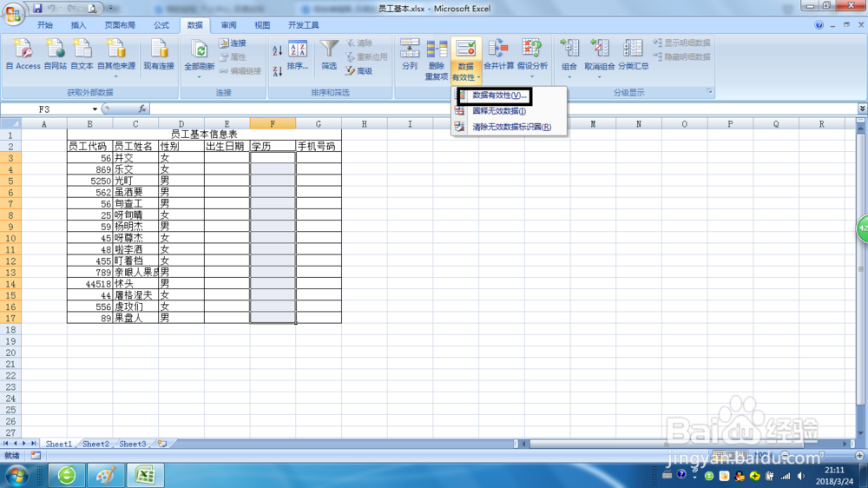
Task: Select row 10 header
Action: click(x=10, y=238)
